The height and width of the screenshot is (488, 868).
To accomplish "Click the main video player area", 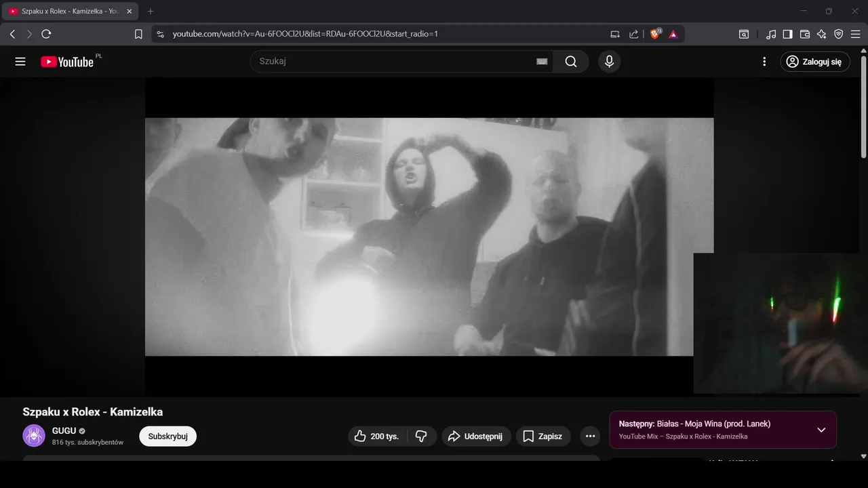I will [429, 237].
